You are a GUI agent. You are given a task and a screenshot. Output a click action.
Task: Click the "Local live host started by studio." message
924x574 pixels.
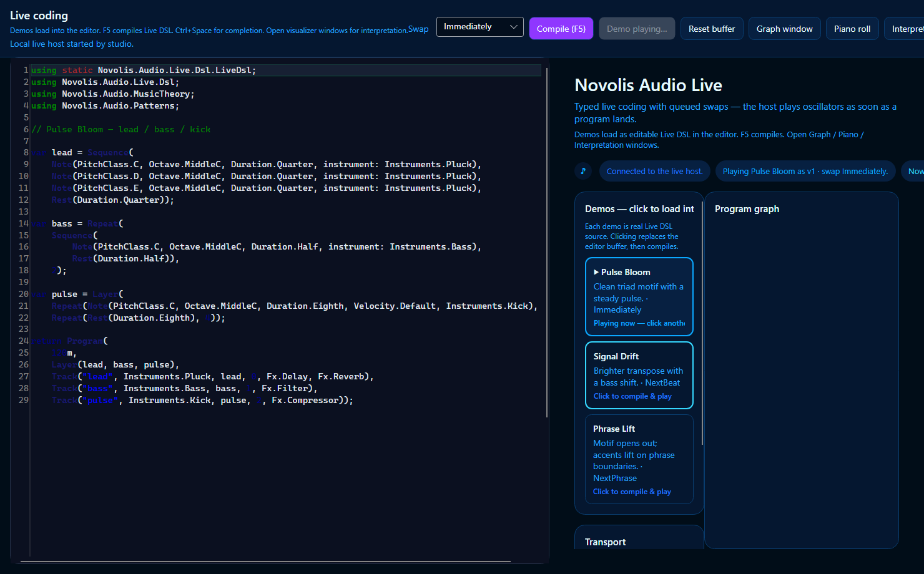point(72,44)
